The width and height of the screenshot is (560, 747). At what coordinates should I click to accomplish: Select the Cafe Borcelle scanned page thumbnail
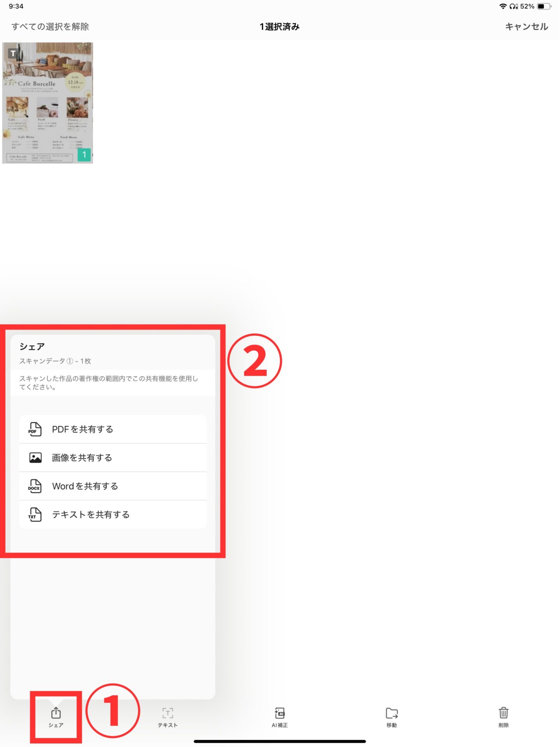coord(47,103)
